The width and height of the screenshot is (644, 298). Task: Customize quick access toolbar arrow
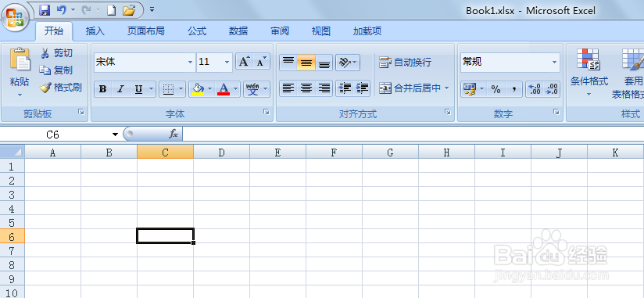[x=152, y=9]
